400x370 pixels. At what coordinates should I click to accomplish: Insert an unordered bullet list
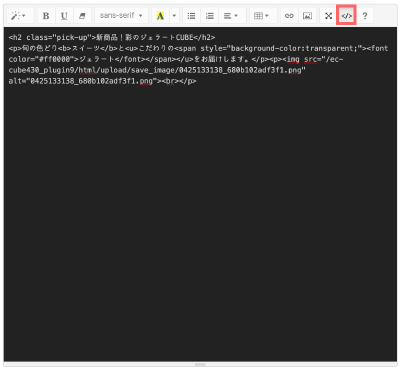click(x=191, y=16)
